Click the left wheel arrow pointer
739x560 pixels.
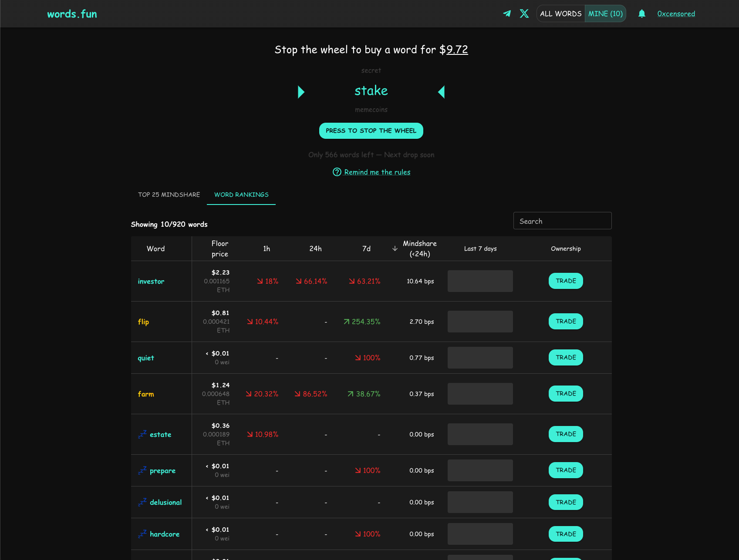point(301,92)
